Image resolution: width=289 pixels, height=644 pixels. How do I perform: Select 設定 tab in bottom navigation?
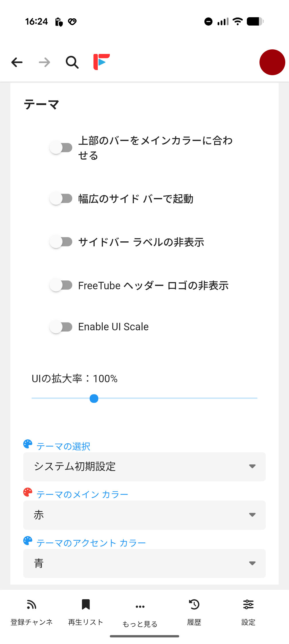[x=248, y=611]
